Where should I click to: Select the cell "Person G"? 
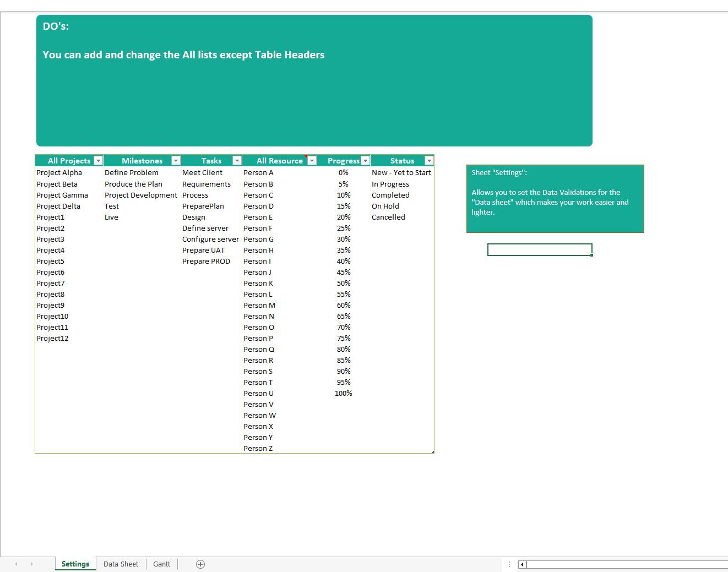(279, 239)
